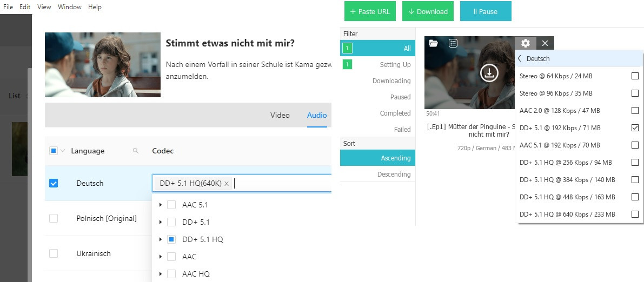
Task: Go back using the arrow beside Deutsch
Action: [x=520, y=58]
